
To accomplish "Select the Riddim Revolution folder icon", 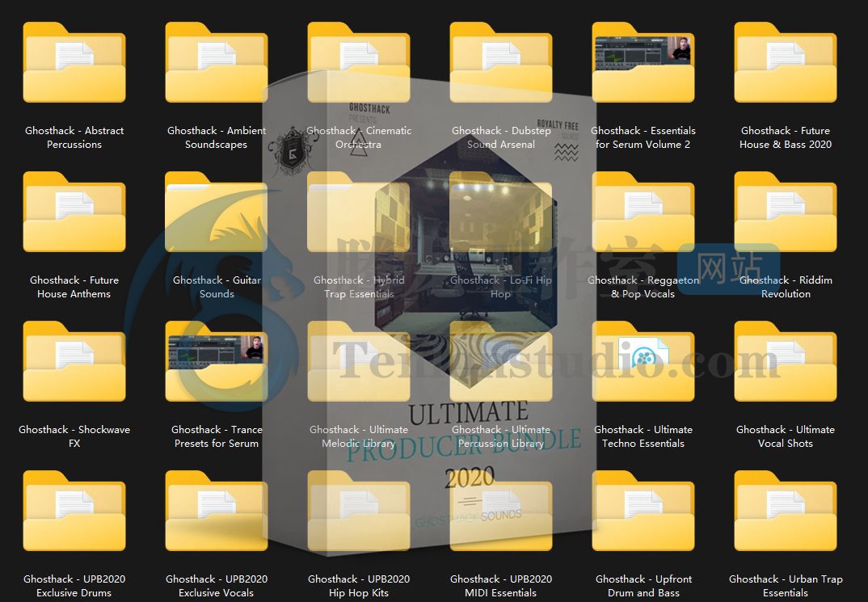I will [x=786, y=212].
